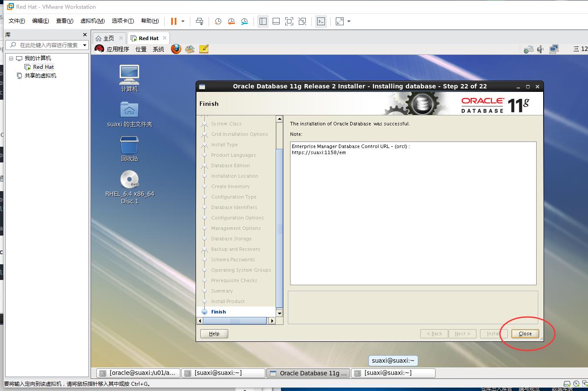Image resolution: width=588 pixels, height=391 pixels.
Task: Click the stretch guest display icon
Action: [x=340, y=21]
